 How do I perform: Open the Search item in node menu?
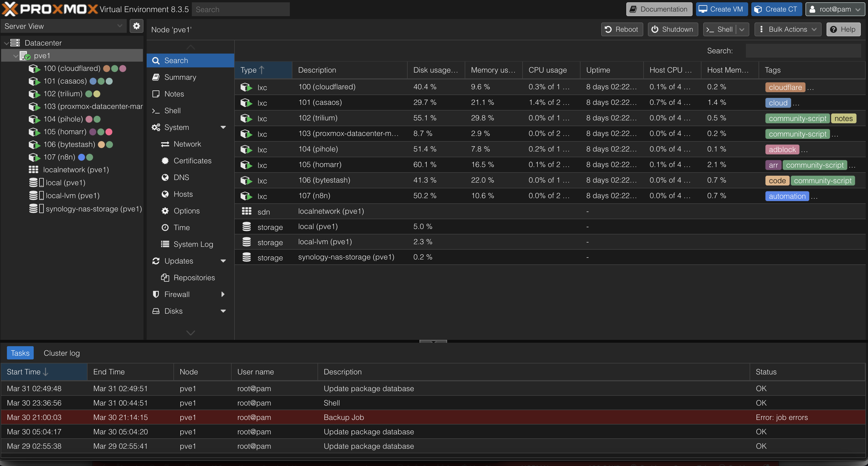[190, 60]
